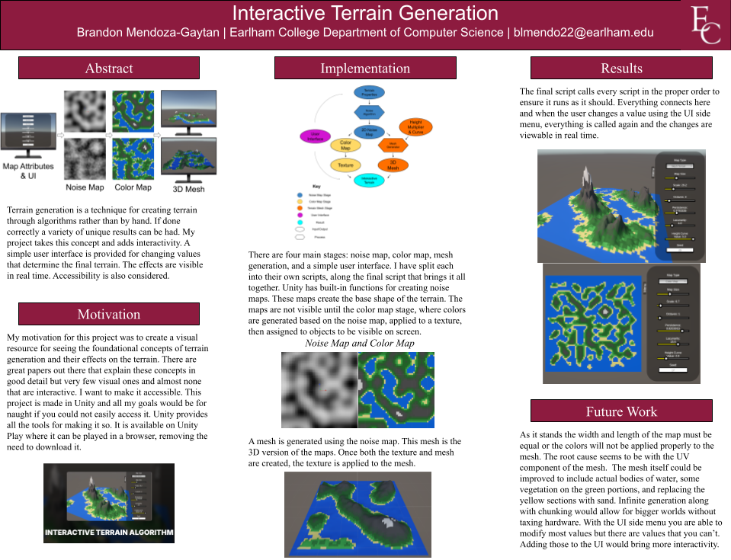Click the yellow Texture node
Screen dimensions: 731x560
(x=345, y=165)
